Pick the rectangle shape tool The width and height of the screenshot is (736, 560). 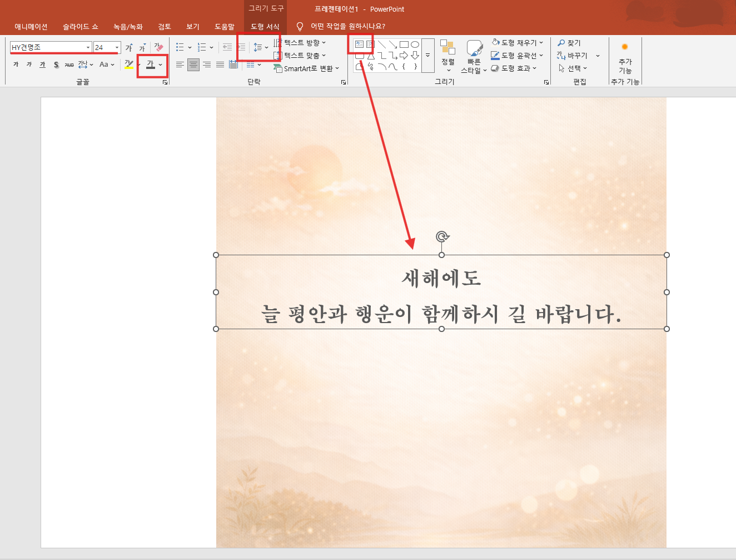point(404,44)
